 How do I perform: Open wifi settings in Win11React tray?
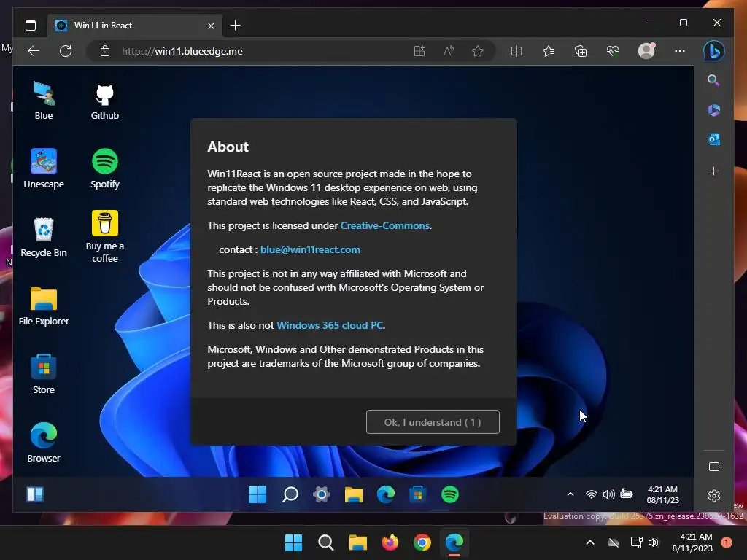pos(591,494)
